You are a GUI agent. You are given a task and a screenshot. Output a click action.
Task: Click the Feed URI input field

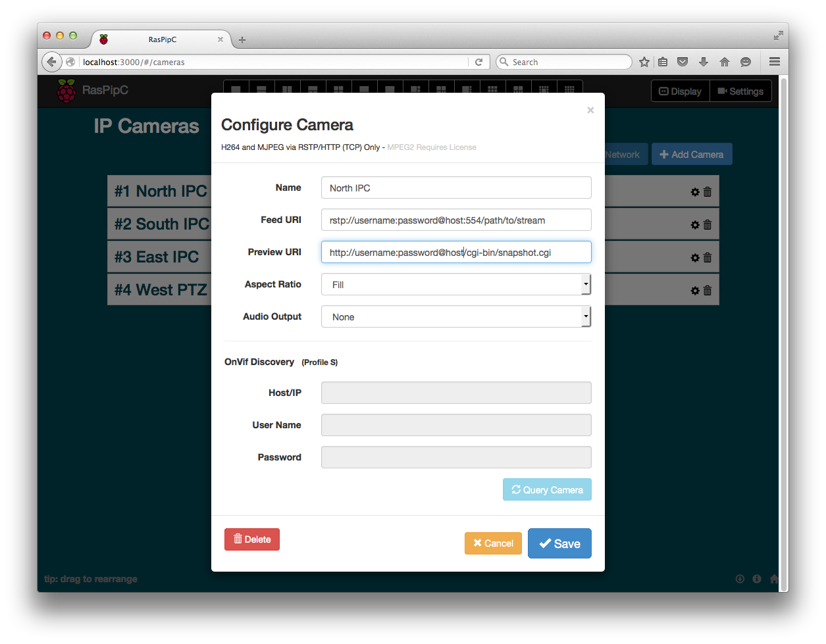click(x=456, y=220)
